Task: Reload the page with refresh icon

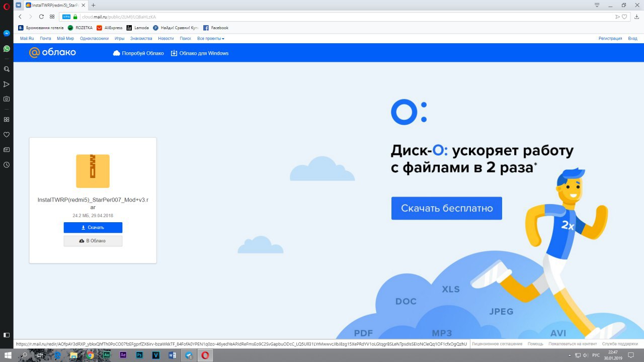Action: pyautogui.click(x=41, y=17)
